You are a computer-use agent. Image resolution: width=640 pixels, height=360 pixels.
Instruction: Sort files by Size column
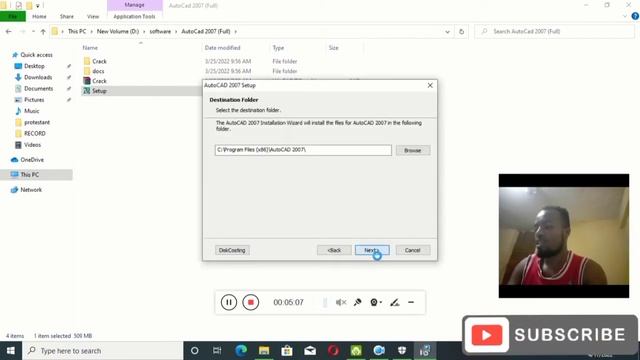tap(333, 48)
